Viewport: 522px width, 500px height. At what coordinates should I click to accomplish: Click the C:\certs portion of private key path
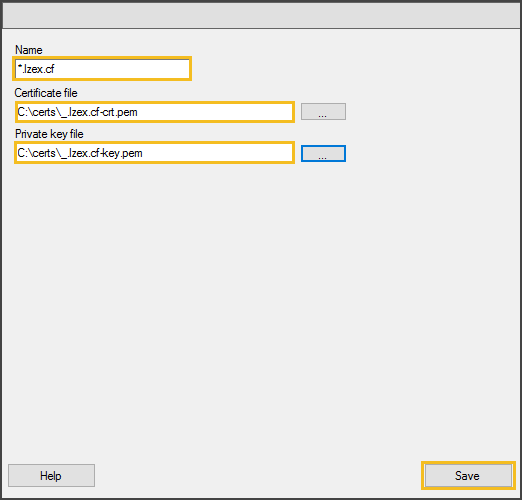tap(36, 153)
